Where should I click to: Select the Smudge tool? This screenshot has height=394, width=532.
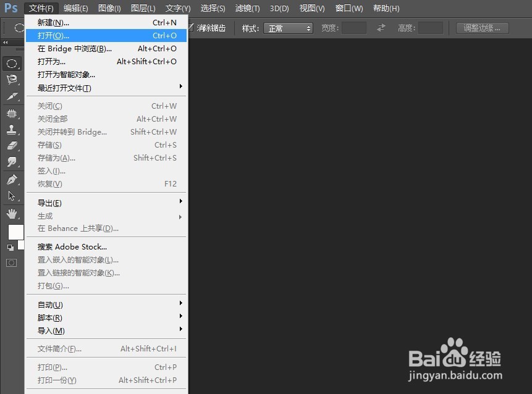click(x=12, y=162)
